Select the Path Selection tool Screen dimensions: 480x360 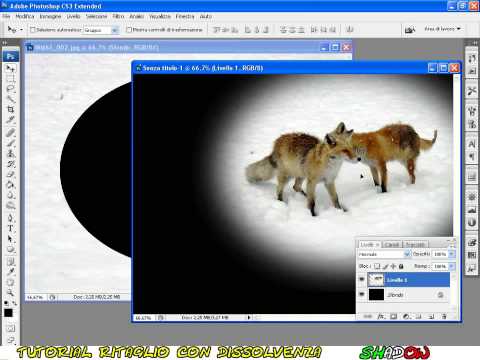point(11,239)
